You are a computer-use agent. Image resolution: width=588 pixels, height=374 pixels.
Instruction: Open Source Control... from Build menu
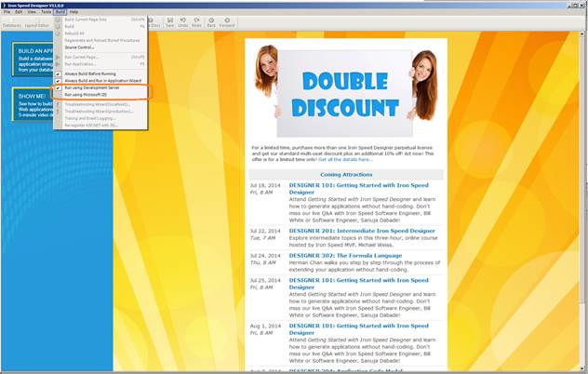100,47
